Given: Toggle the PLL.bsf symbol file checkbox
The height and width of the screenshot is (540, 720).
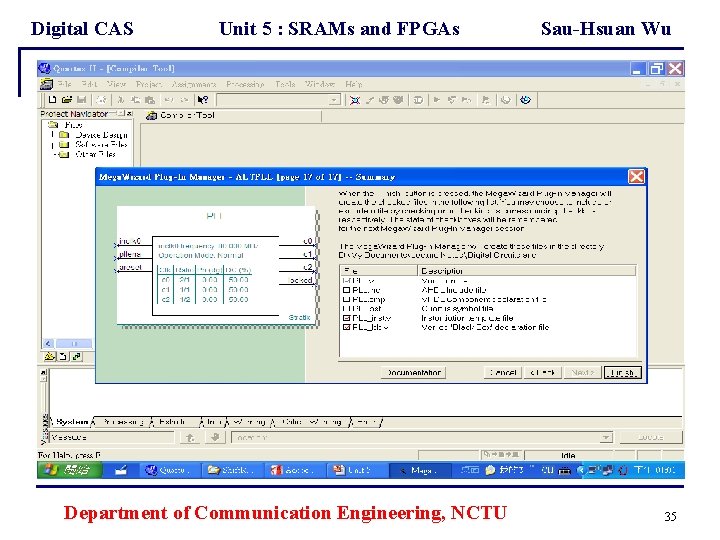Looking at the screenshot, I should [x=347, y=309].
